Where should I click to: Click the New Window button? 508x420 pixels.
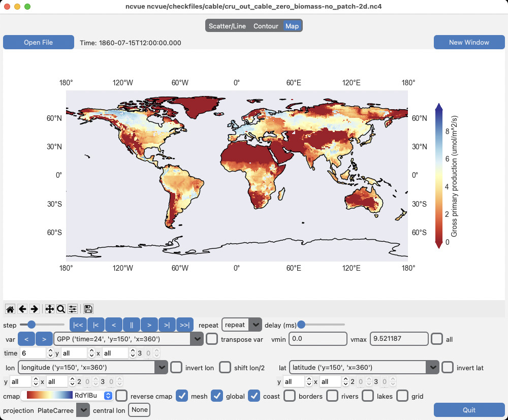[469, 43]
